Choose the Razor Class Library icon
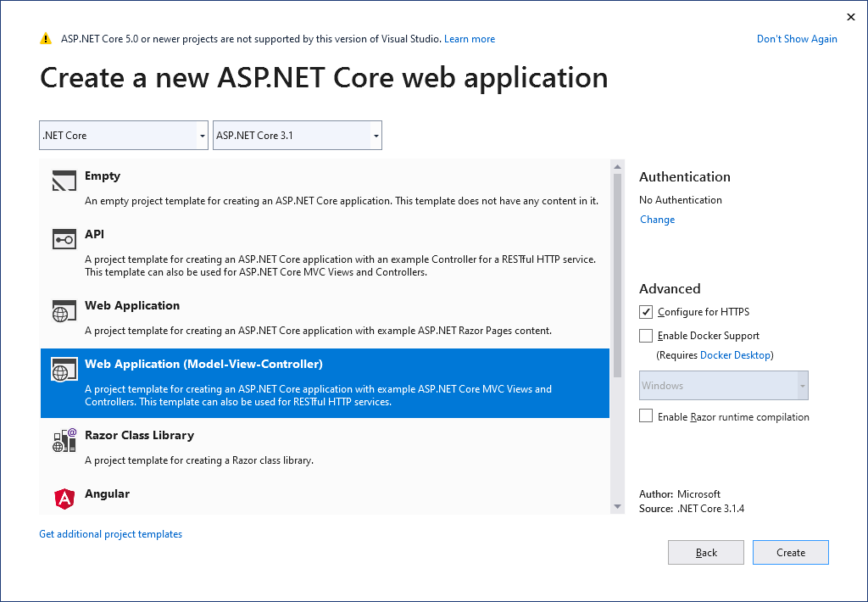Image resolution: width=868 pixels, height=602 pixels. pos(64,440)
